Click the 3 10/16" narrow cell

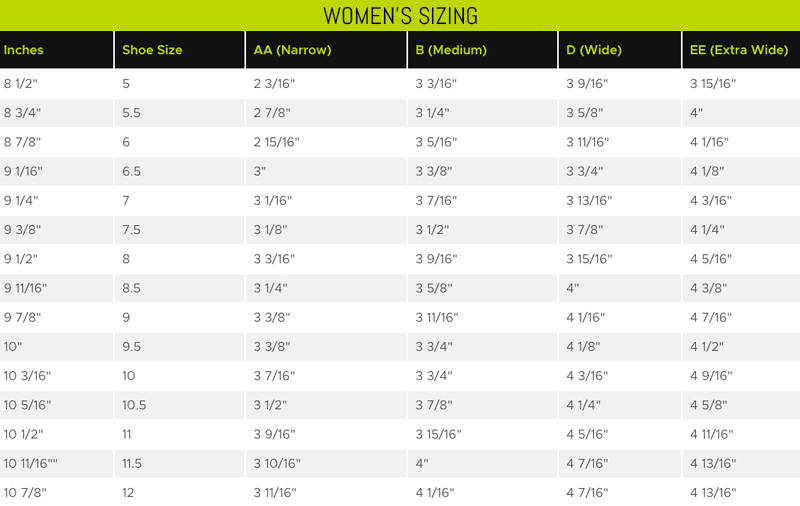click(x=327, y=463)
